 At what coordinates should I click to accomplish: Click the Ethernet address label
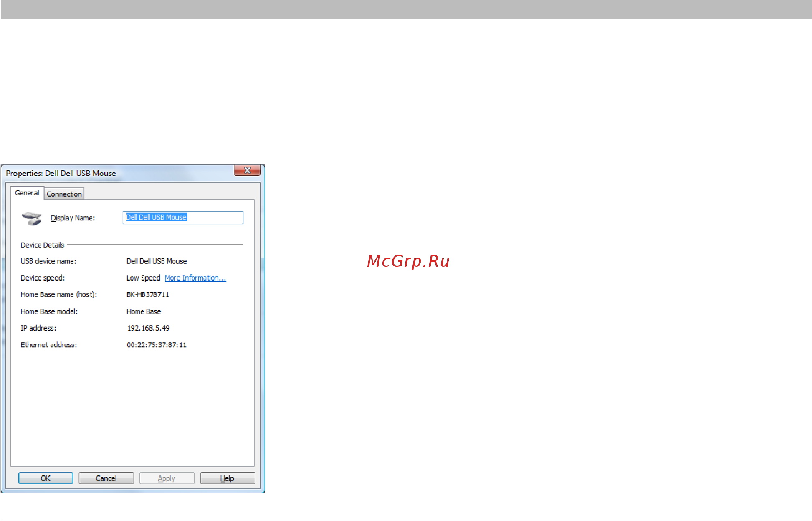(49, 345)
